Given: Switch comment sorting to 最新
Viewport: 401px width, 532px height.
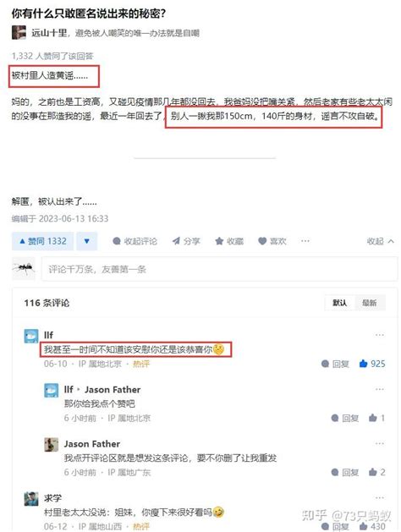Looking at the screenshot, I should pos(370,303).
